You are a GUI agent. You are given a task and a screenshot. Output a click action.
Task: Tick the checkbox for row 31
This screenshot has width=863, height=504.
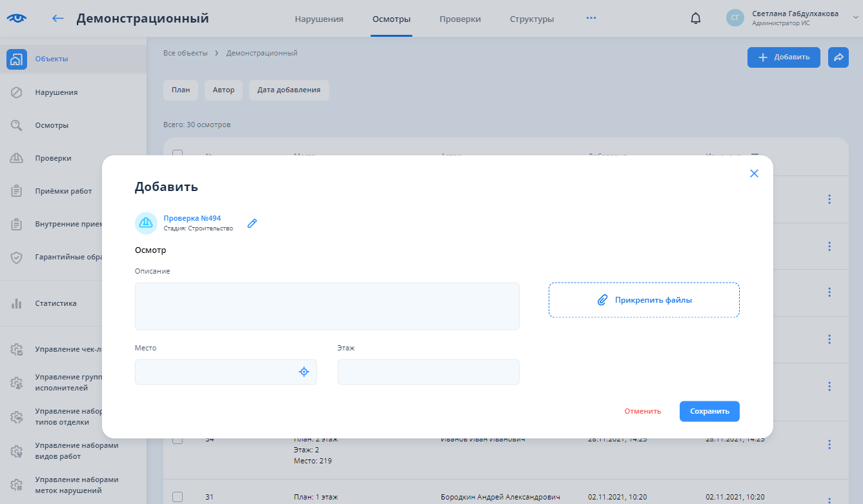coord(178,497)
